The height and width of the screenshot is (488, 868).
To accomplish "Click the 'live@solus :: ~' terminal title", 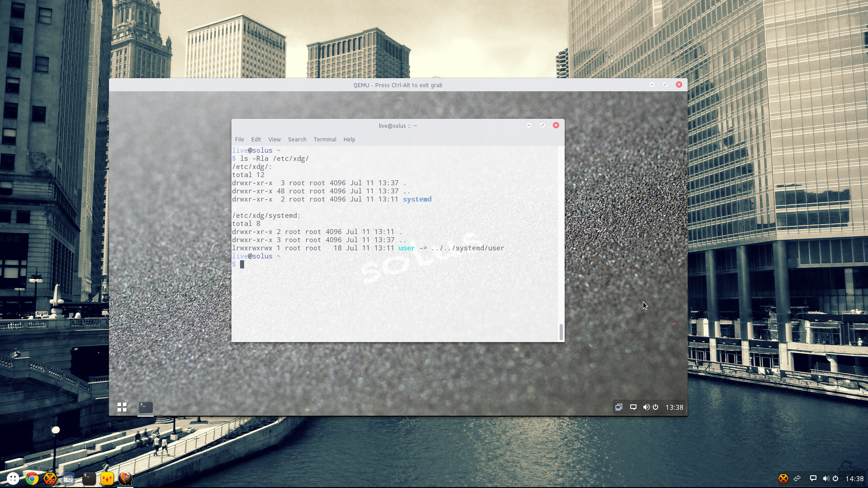I will click(x=398, y=126).
